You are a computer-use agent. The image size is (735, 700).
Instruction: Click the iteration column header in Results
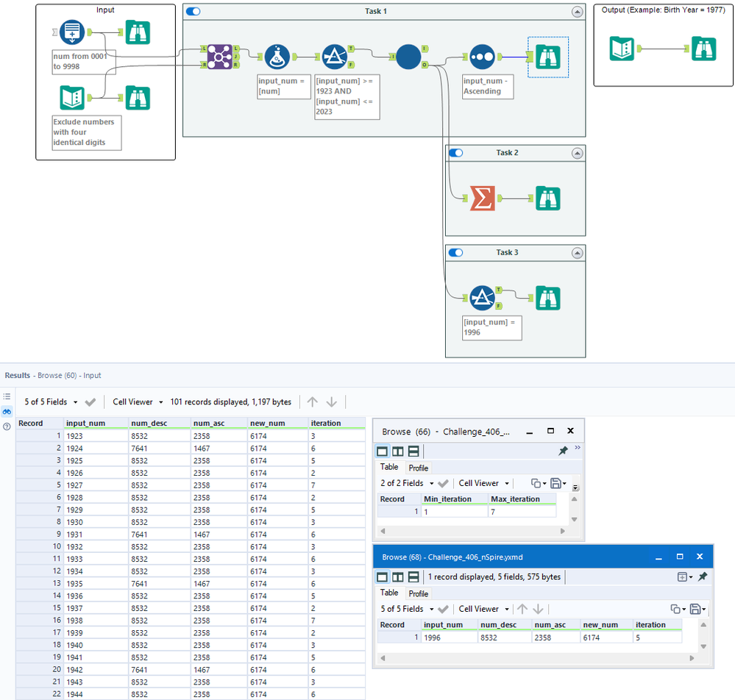pos(326,424)
